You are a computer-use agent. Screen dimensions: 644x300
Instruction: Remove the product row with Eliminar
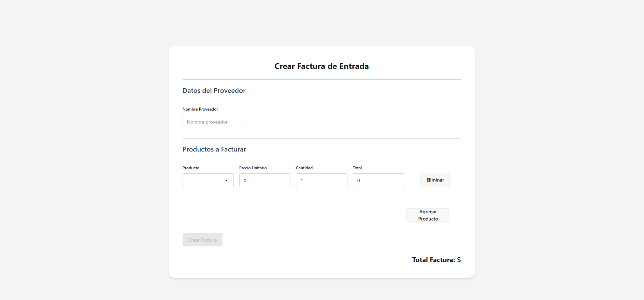(x=435, y=180)
